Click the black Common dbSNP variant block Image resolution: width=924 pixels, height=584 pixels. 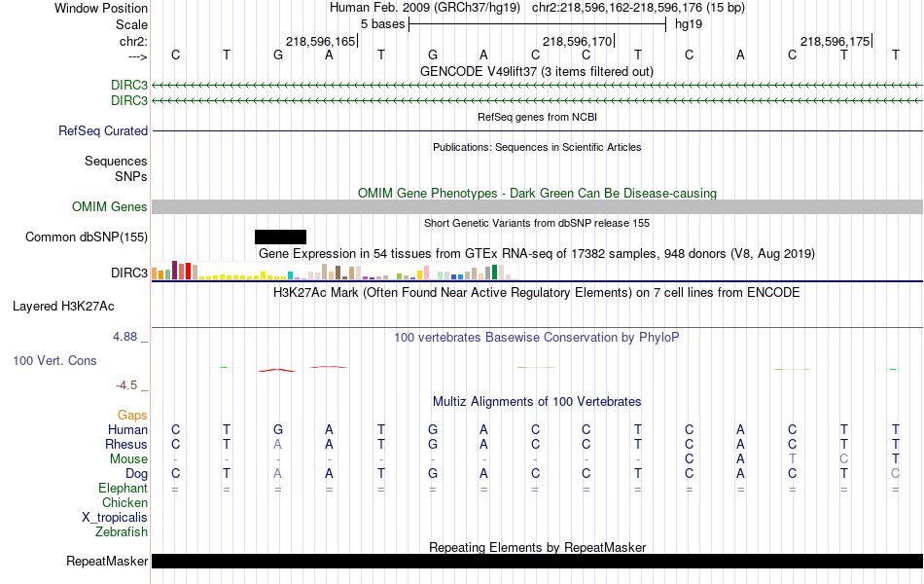point(280,237)
